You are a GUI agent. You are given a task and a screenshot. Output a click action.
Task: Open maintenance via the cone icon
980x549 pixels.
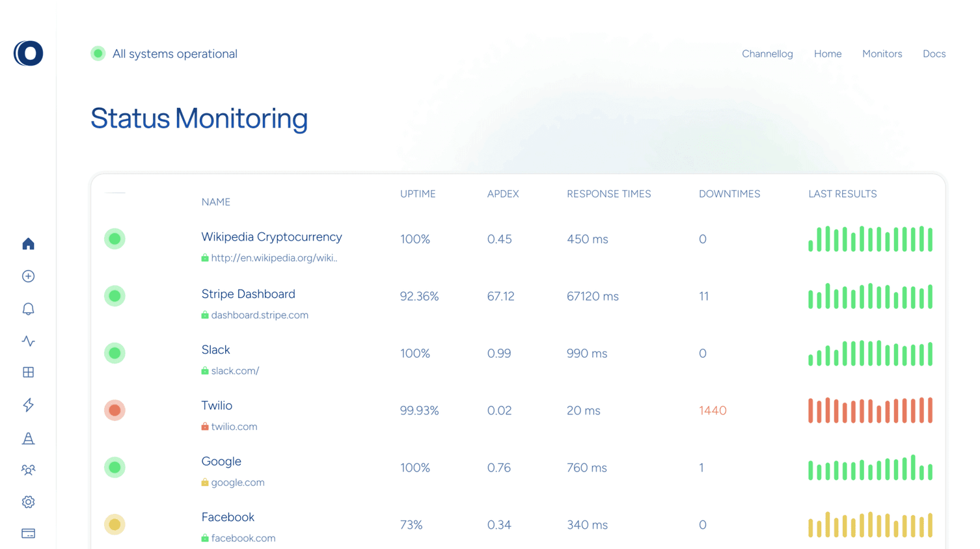28,438
